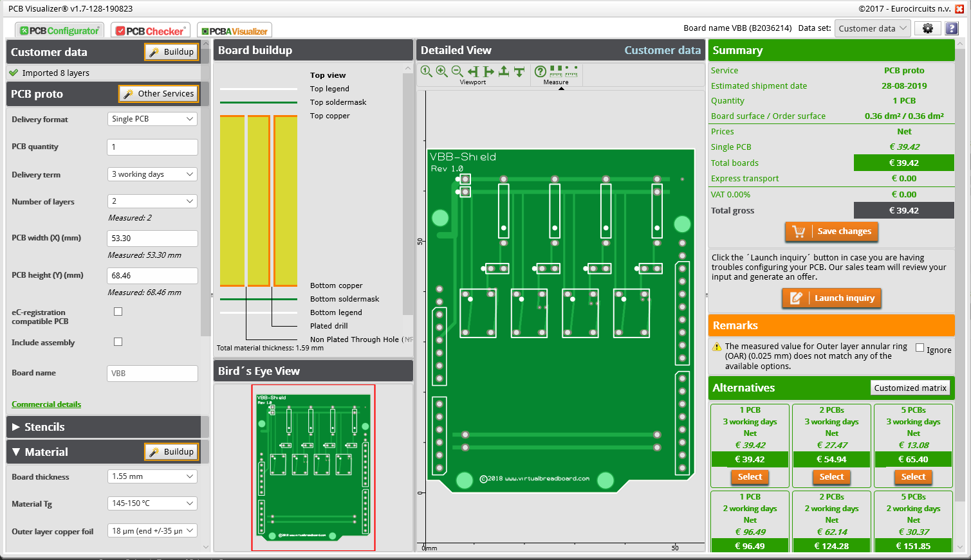Switch to the PCB Checker tab
Screen dimensions: 971x560
(x=149, y=30)
